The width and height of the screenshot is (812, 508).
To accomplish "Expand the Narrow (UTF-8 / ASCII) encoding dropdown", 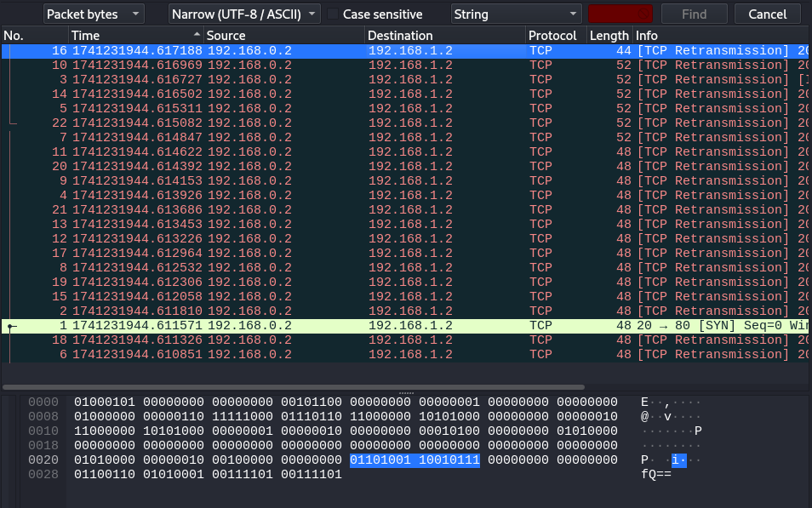I will (244, 14).
